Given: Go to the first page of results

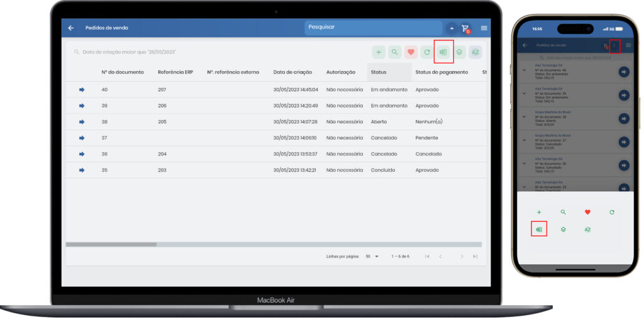Looking at the screenshot, I should click(427, 257).
